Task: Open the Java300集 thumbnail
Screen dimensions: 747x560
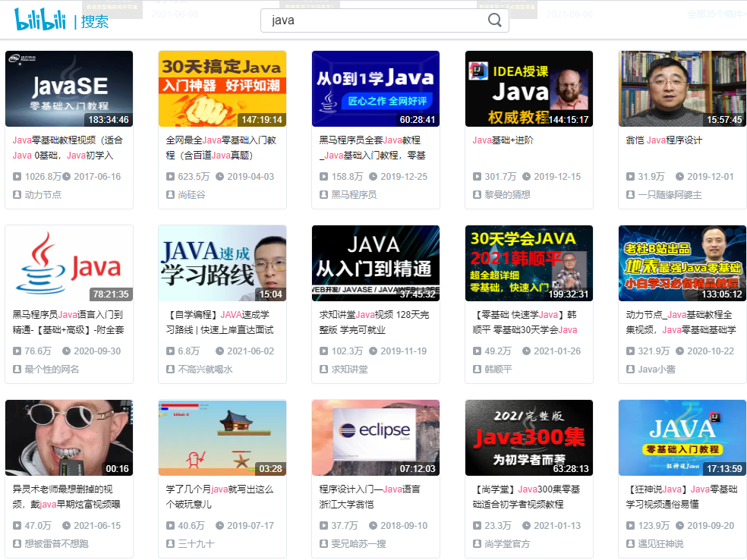Action: (529, 438)
